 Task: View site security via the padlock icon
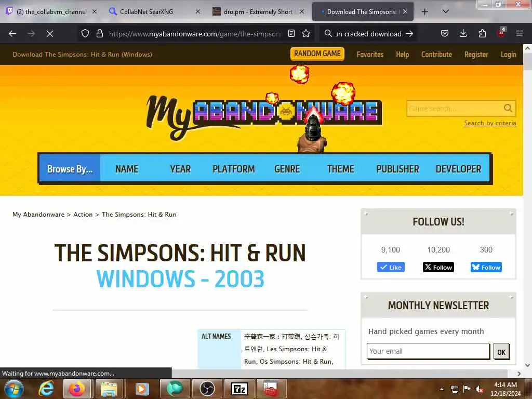click(99, 34)
